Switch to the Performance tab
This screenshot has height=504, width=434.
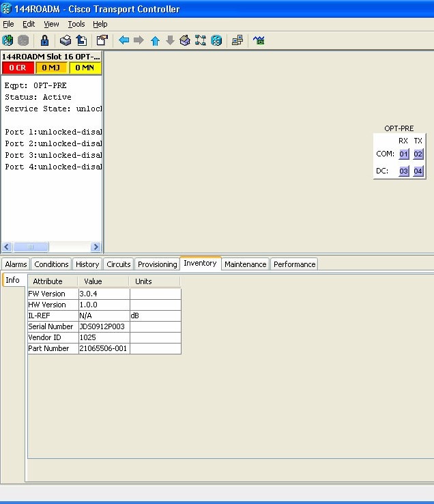tap(295, 264)
